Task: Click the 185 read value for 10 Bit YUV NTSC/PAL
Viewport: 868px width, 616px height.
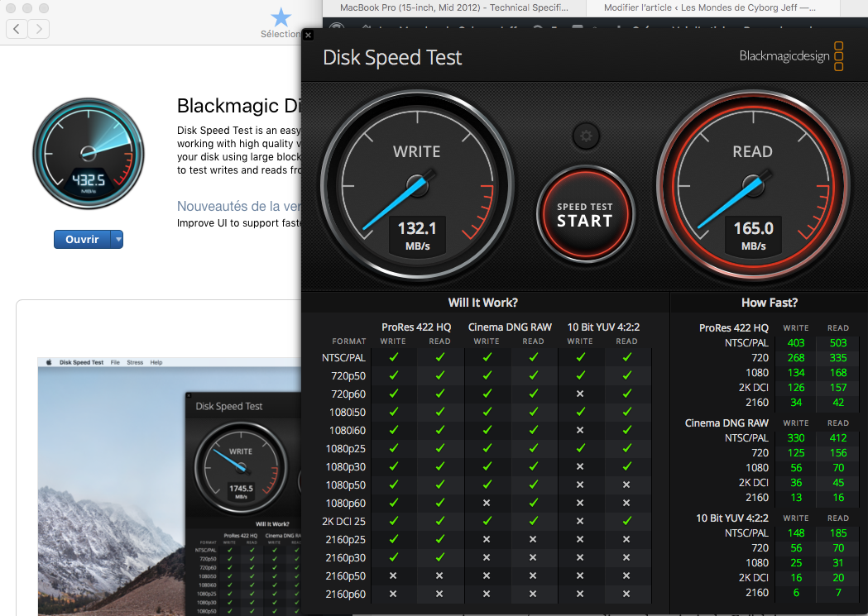Action: [x=838, y=533]
